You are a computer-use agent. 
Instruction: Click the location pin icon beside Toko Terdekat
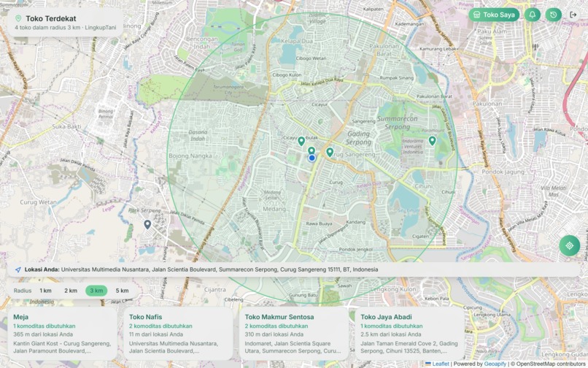pos(18,18)
